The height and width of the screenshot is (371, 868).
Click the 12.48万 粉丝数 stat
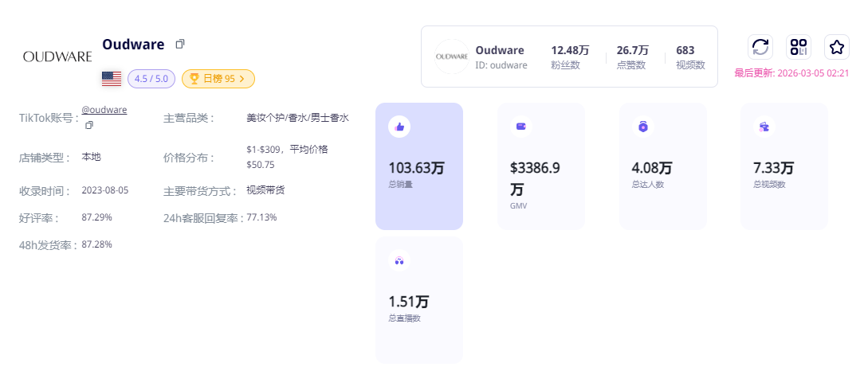570,57
